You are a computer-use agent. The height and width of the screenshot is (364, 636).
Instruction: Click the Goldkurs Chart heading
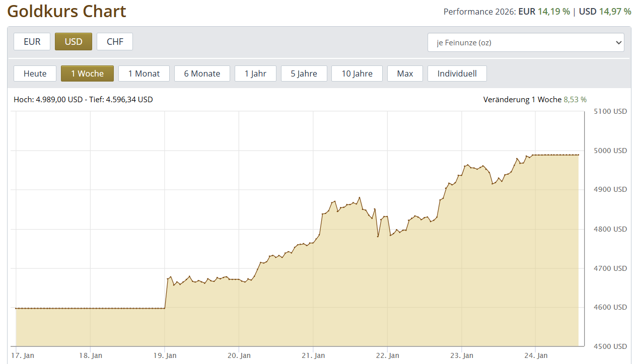click(66, 11)
